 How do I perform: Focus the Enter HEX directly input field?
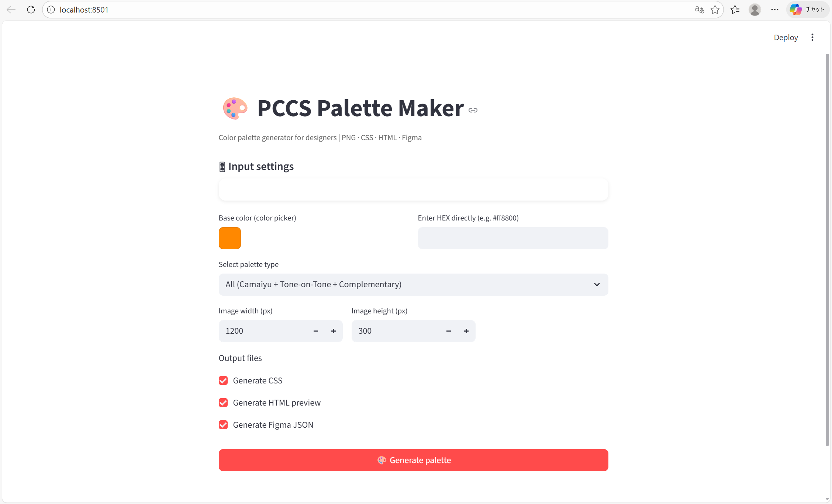513,238
